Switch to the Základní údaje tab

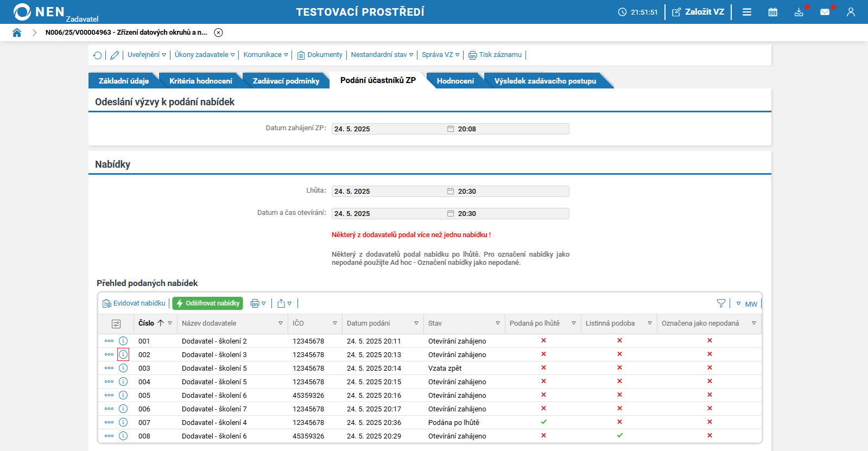pyautogui.click(x=123, y=81)
